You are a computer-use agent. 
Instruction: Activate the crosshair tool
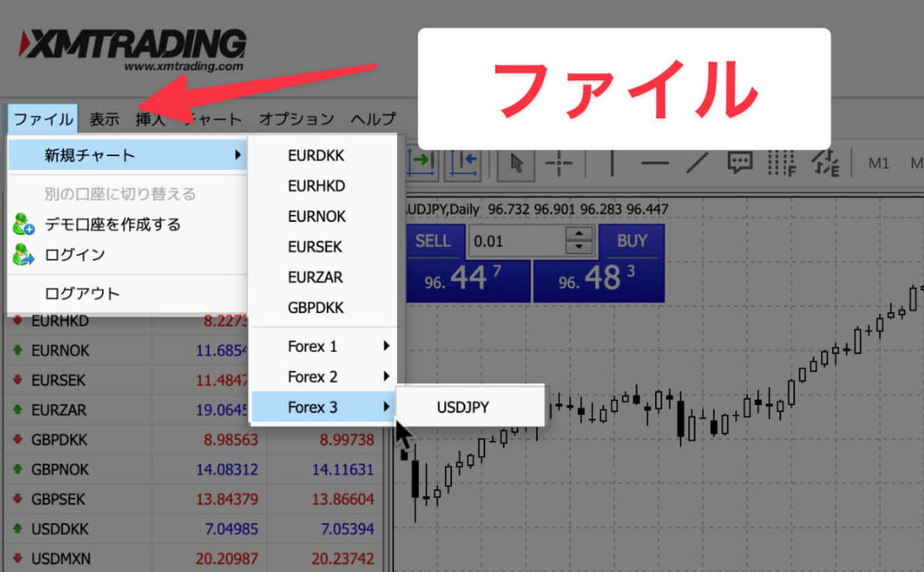[559, 163]
